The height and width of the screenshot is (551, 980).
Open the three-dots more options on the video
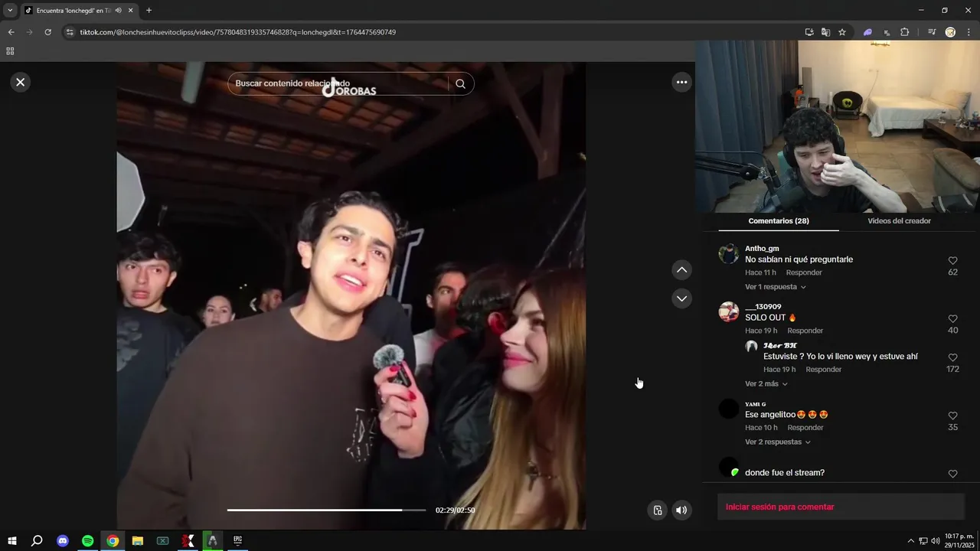pos(681,82)
